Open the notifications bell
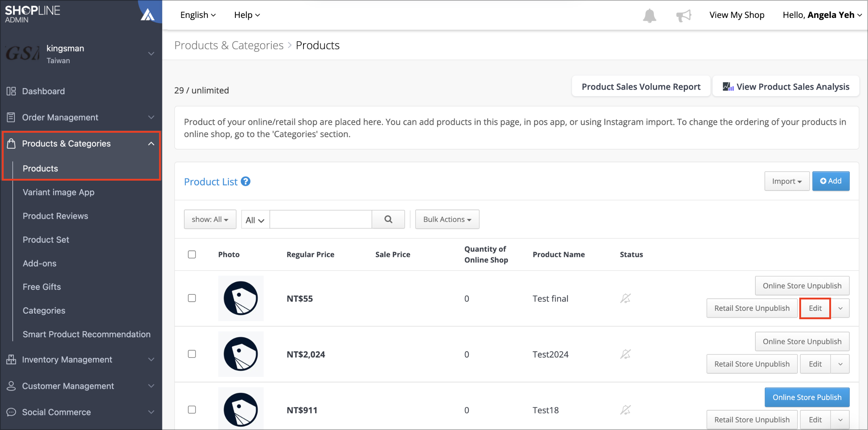 [649, 15]
